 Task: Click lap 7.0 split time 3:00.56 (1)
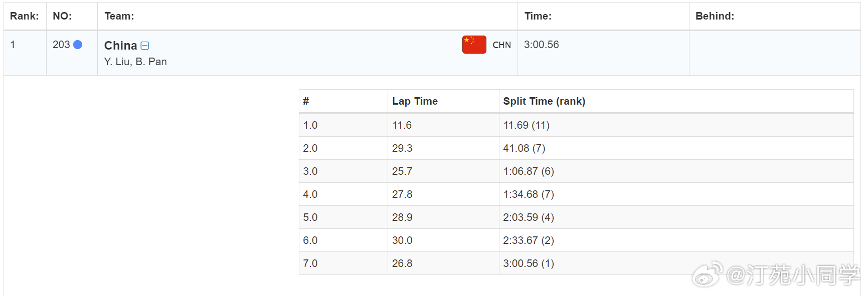(529, 263)
